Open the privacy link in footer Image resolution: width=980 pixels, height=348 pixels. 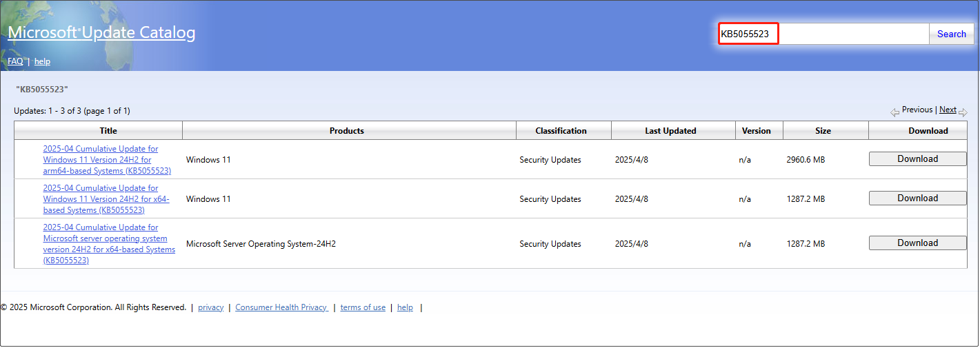pyautogui.click(x=210, y=307)
